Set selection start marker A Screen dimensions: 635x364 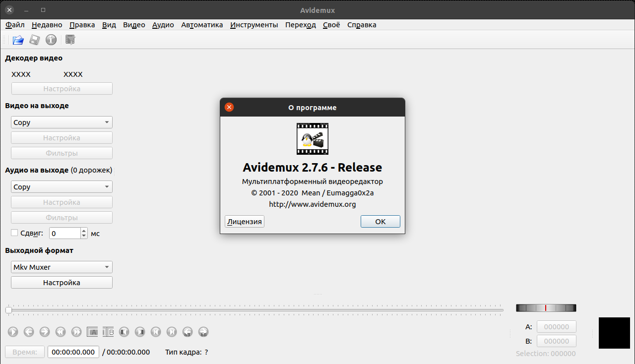[x=92, y=332]
